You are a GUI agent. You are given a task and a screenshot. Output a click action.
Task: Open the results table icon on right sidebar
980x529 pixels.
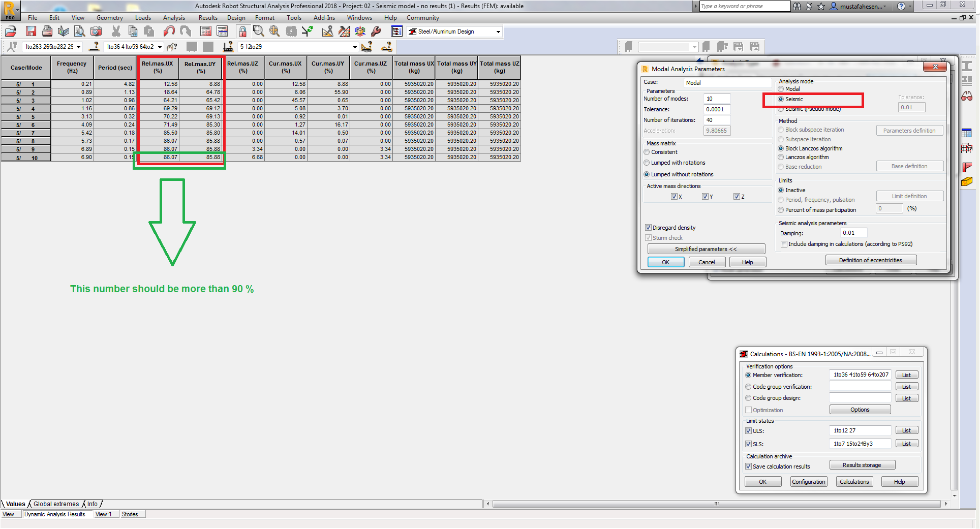click(x=967, y=133)
